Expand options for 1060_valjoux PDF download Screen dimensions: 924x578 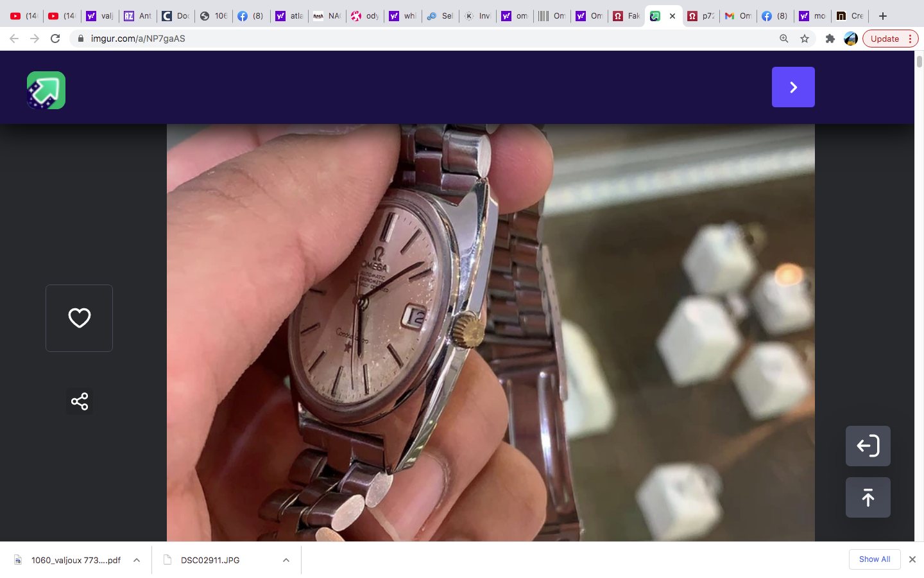[x=137, y=560]
